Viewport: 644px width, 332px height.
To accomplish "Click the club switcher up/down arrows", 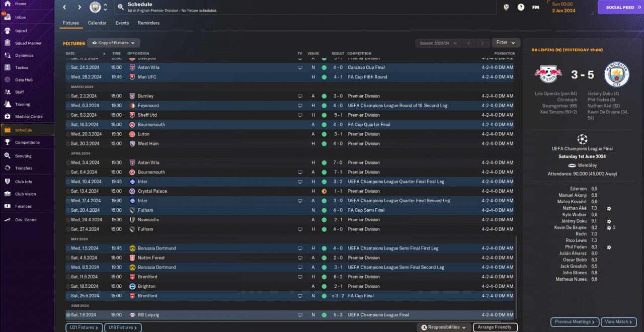I will click(x=105, y=7).
